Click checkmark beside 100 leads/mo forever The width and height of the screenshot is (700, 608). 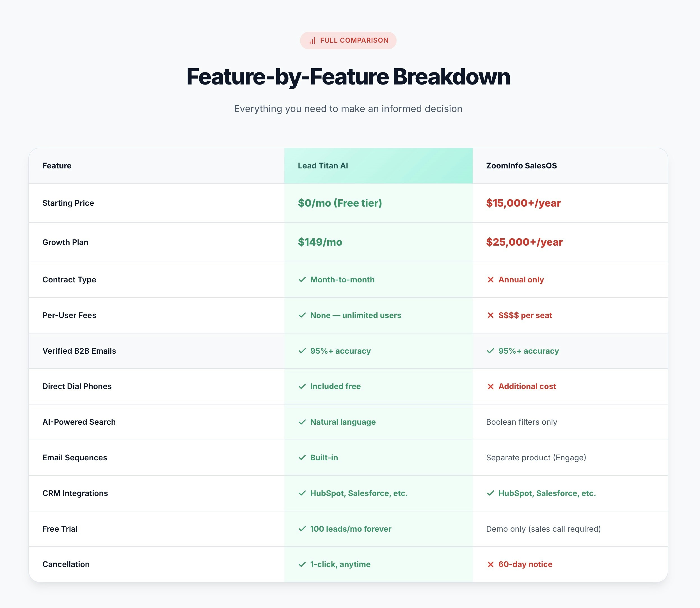302,529
